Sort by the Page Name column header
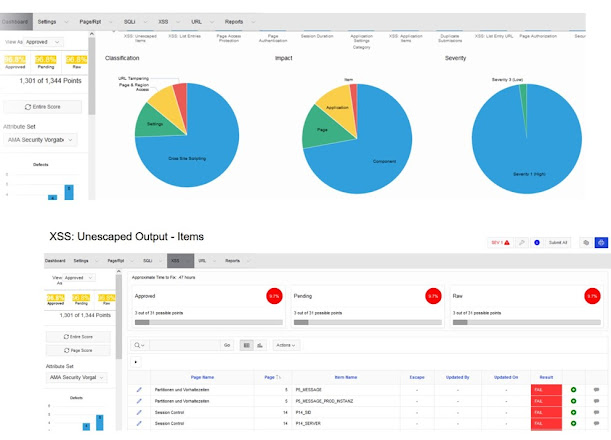Image resolution: width=611 pixels, height=440 pixels. click(x=202, y=377)
